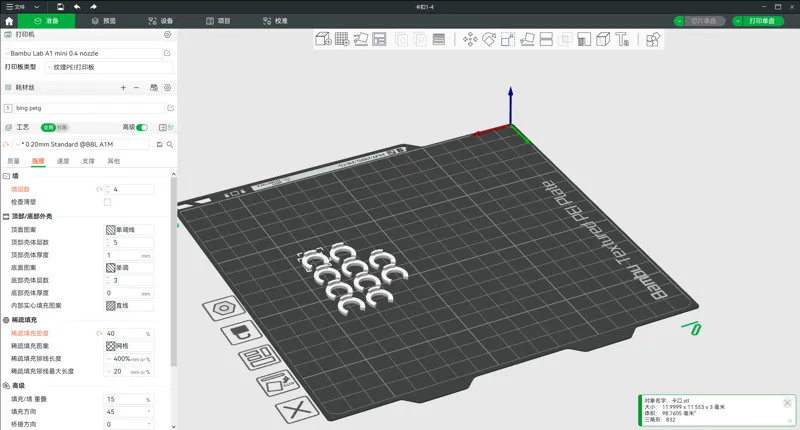Click the 稀疏填充密度 value field
This screenshot has height=430, width=800.
(x=128, y=334)
